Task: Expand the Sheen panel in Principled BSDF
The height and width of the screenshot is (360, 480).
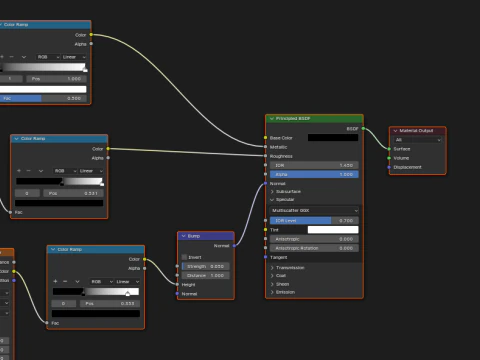Action: tap(272, 284)
